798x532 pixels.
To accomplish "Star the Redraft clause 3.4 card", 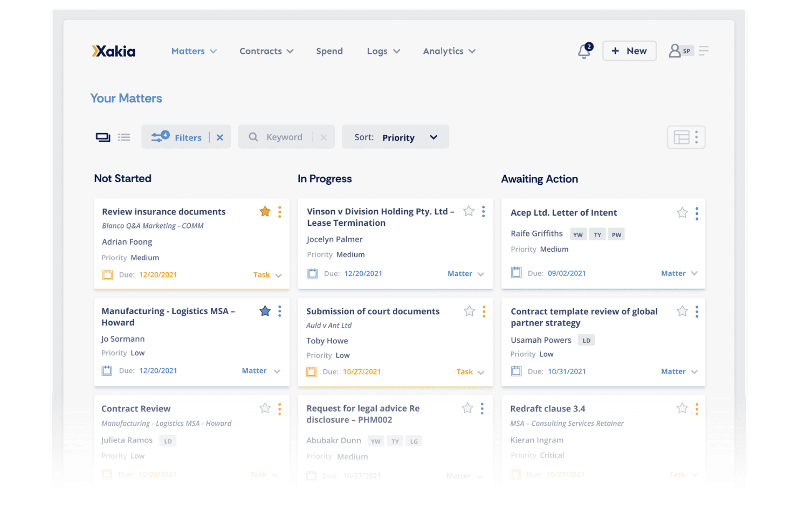I will [x=682, y=408].
